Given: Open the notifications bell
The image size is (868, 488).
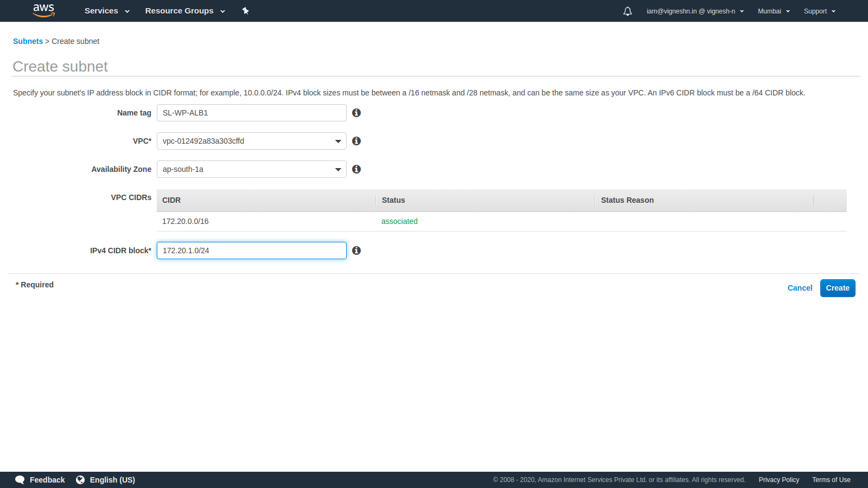Looking at the screenshot, I should 628,11.
